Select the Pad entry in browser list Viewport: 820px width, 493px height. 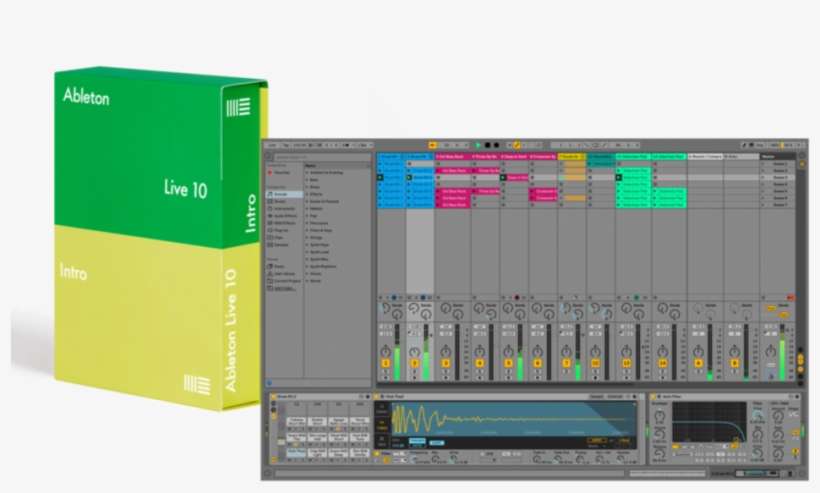[314, 216]
